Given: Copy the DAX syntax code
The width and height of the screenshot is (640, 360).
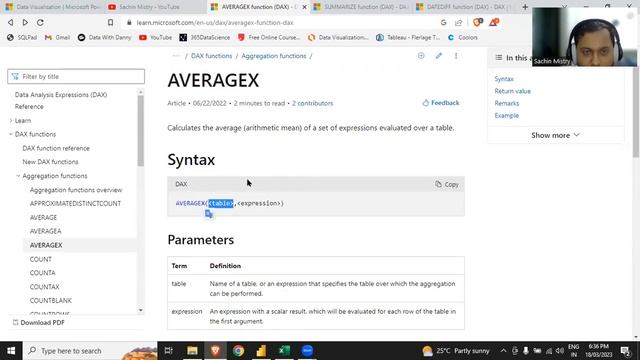Looking at the screenshot, I should (x=447, y=184).
